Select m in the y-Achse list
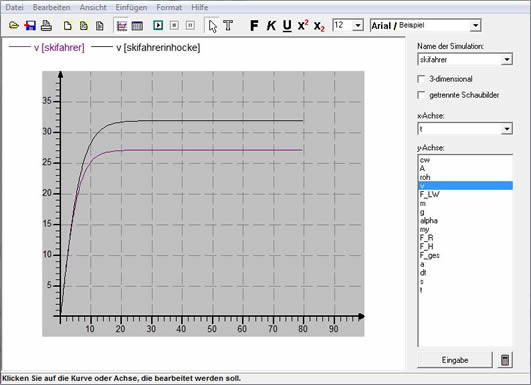This screenshot has height=385, width=531. 465,203
